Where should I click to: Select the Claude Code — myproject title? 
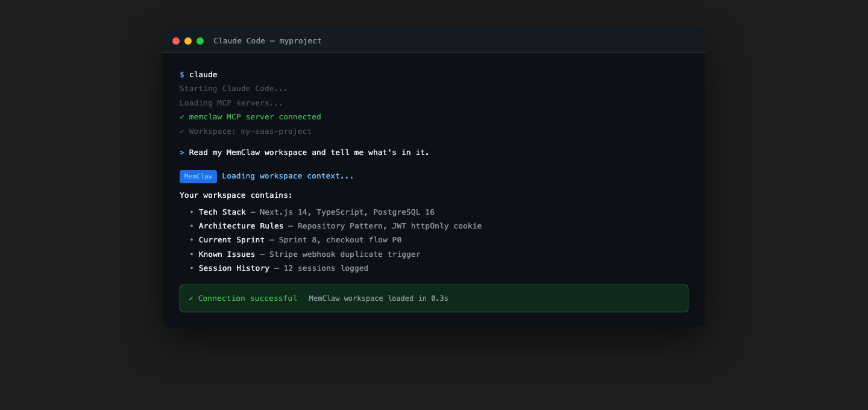tap(268, 41)
